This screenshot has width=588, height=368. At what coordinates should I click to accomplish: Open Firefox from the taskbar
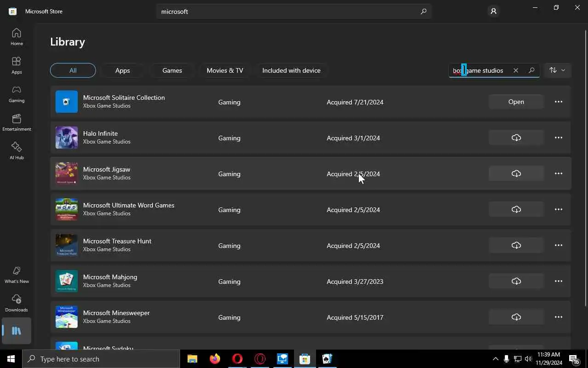coord(215,359)
